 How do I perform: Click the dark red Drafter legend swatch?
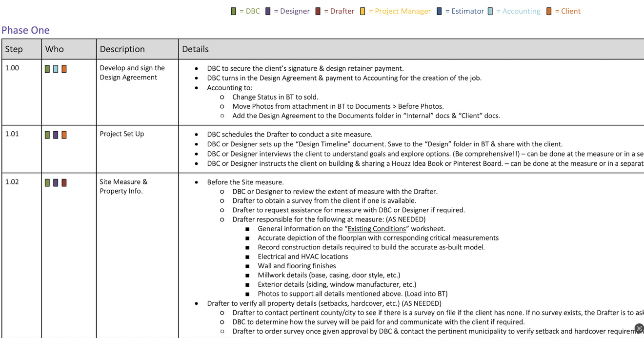(318, 11)
